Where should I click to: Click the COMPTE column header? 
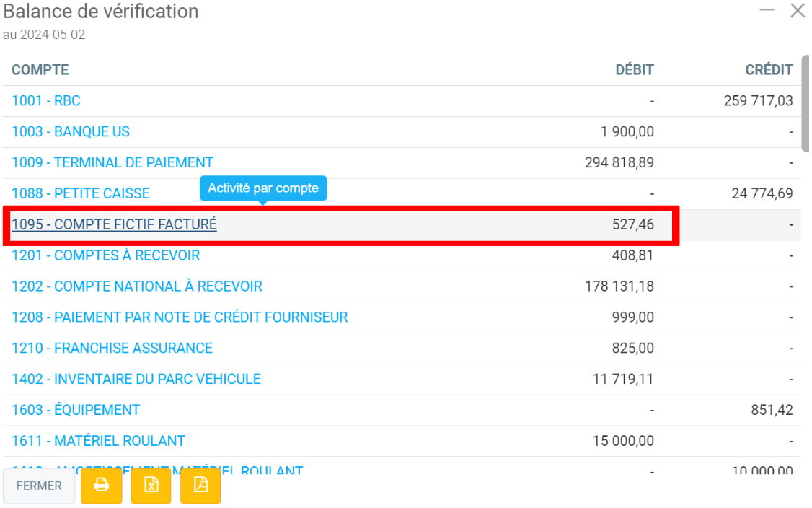tap(40, 70)
